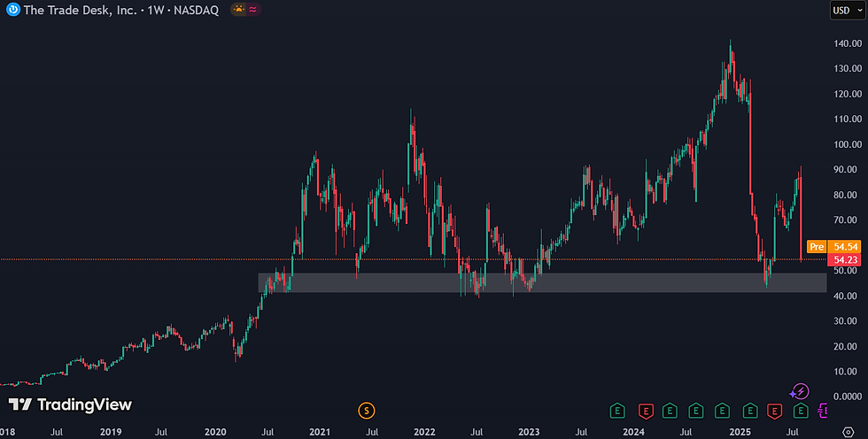
Task: Click the orange S split marker
Action: (367, 411)
